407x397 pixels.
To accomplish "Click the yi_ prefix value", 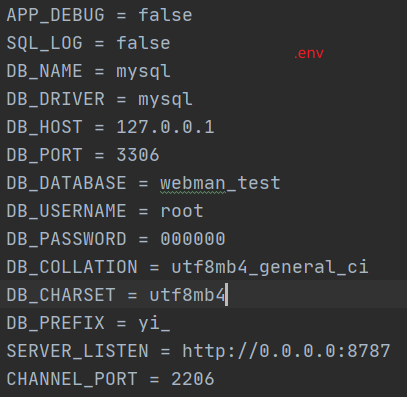I will (x=154, y=323).
